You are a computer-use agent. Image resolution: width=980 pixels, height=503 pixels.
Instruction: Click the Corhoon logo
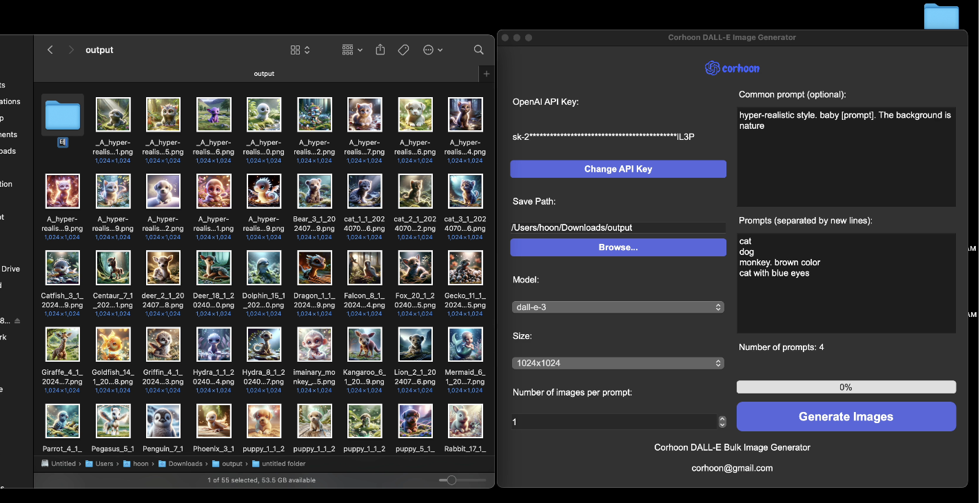pyautogui.click(x=732, y=68)
